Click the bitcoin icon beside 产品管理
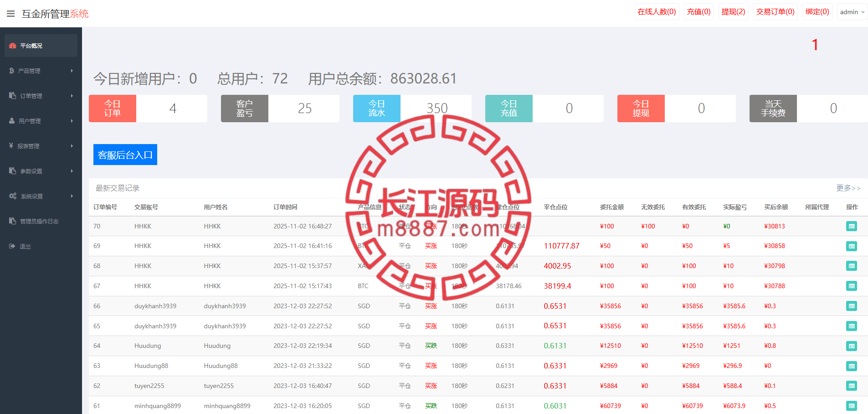Image resolution: width=868 pixels, height=414 pixels. 11,71
